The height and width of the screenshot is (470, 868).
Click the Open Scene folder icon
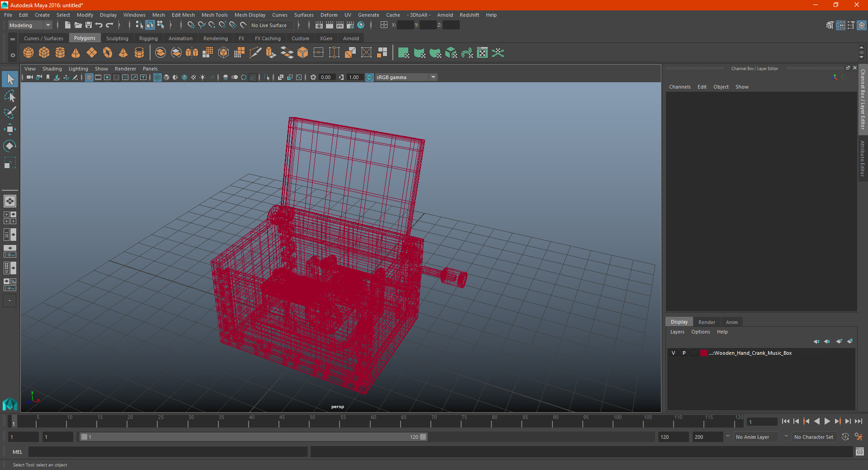(x=78, y=25)
